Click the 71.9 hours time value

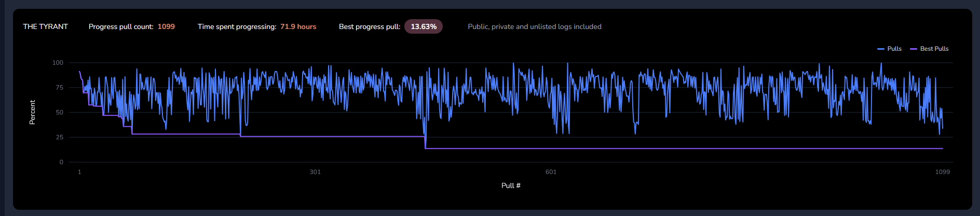[x=298, y=26]
